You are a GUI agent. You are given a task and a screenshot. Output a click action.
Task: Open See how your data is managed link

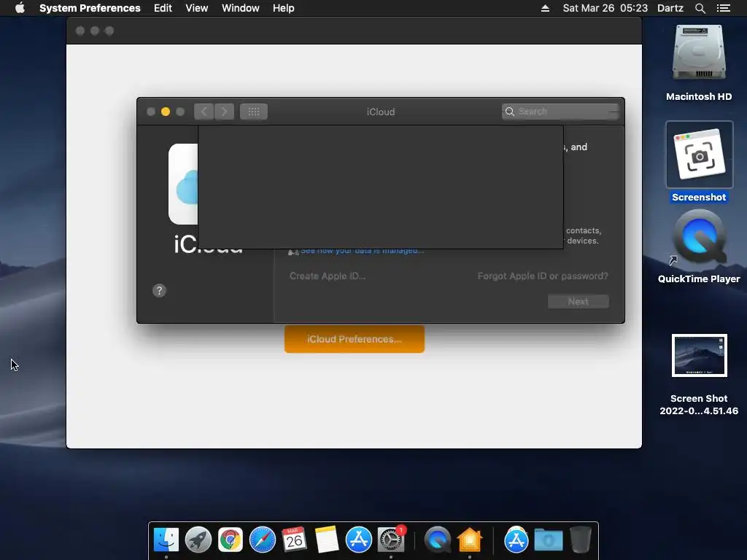pyautogui.click(x=362, y=251)
